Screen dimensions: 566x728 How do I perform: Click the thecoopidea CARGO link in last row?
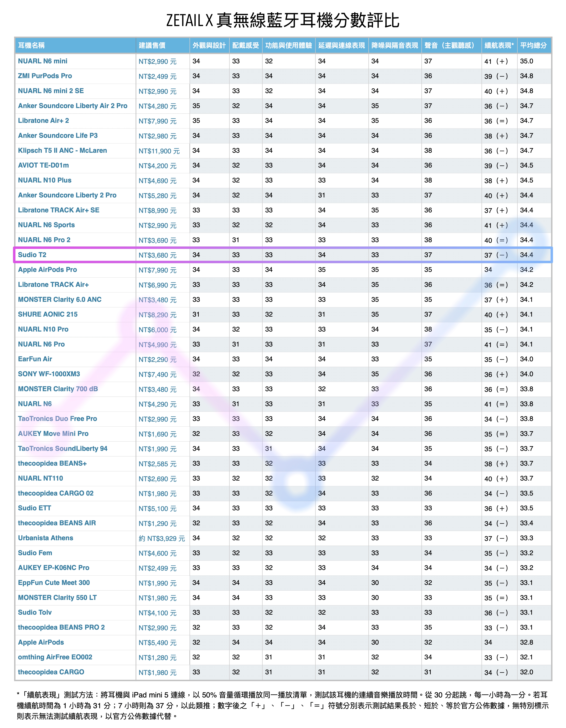(51, 672)
